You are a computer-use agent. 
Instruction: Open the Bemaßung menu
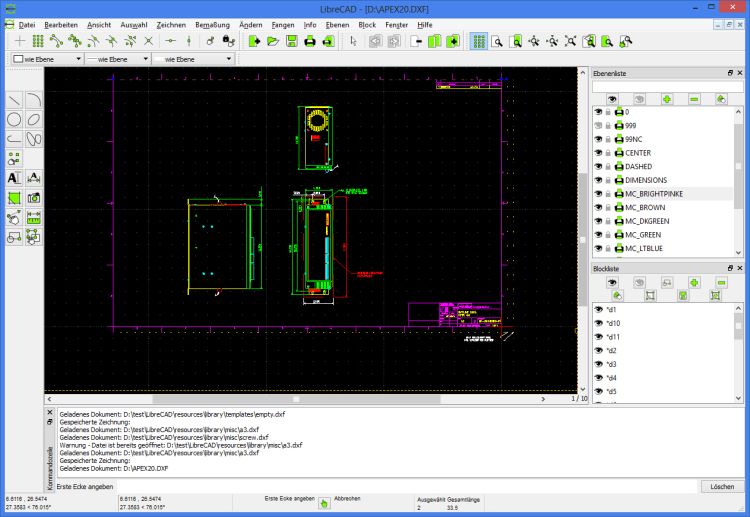pyautogui.click(x=214, y=23)
